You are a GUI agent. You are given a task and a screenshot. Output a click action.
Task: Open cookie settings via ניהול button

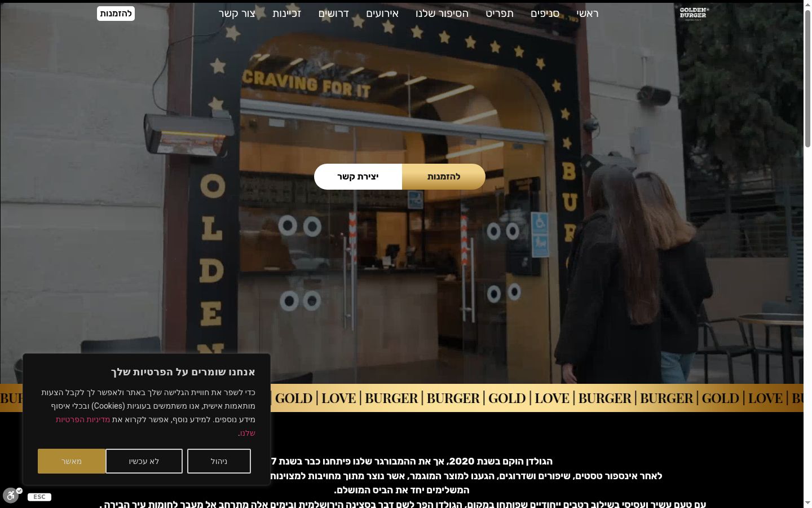219,461
